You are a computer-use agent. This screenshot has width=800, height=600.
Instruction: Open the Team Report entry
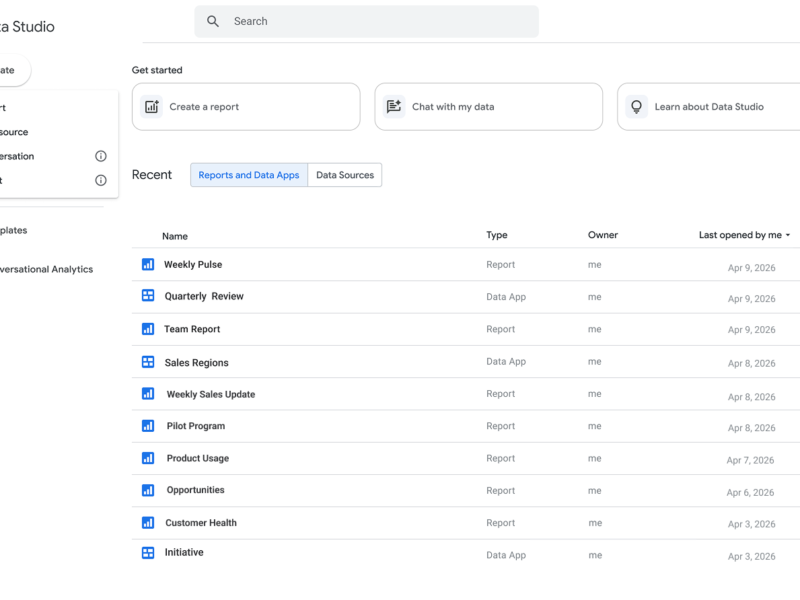point(192,329)
